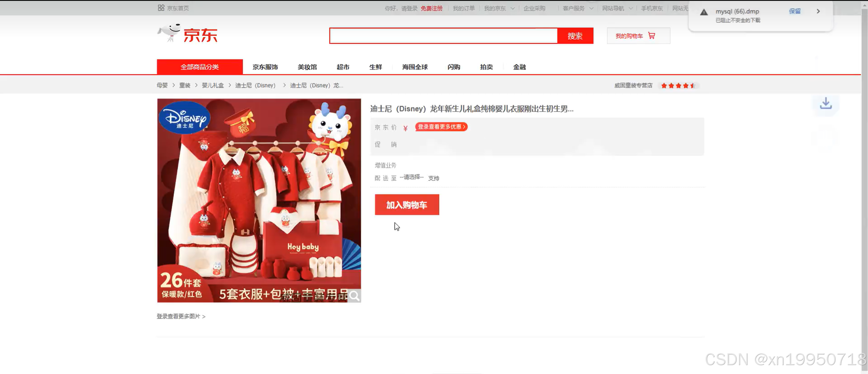Viewport: 868px width, 374px height.
Task: Click 母婴 breadcrumb
Action: pyautogui.click(x=162, y=85)
